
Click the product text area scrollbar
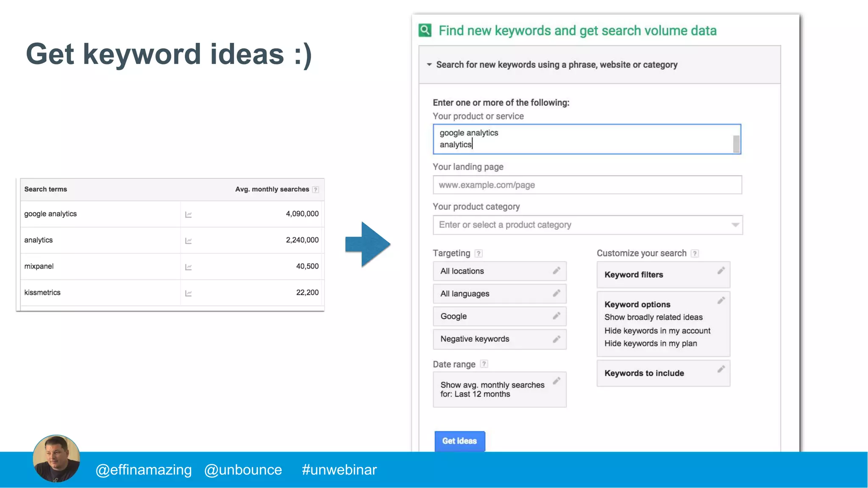tap(736, 144)
